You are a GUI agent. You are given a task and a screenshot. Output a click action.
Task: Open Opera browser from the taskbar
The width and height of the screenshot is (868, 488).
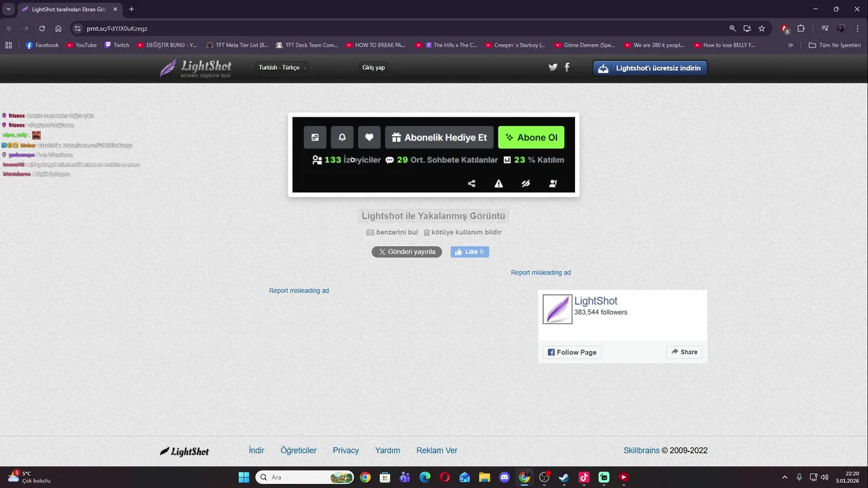click(445, 477)
